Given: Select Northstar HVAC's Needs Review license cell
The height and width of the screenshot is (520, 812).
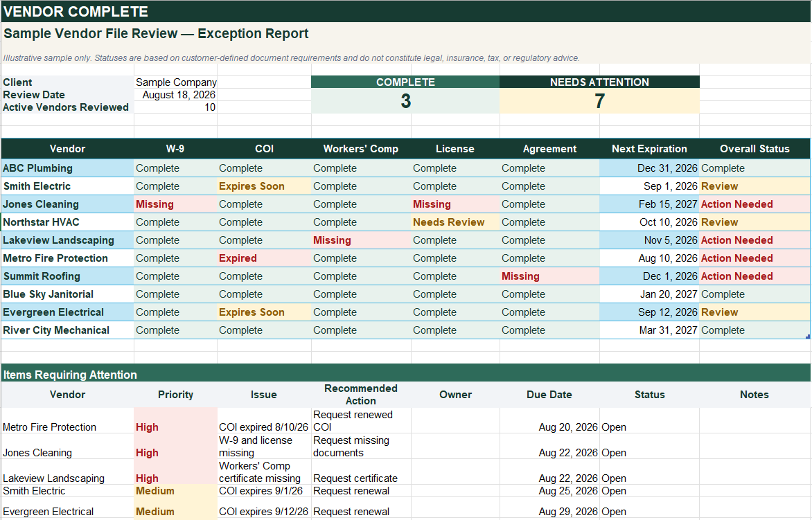Looking at the screenshot, I should pyautogui.click(x=455, y=222).
